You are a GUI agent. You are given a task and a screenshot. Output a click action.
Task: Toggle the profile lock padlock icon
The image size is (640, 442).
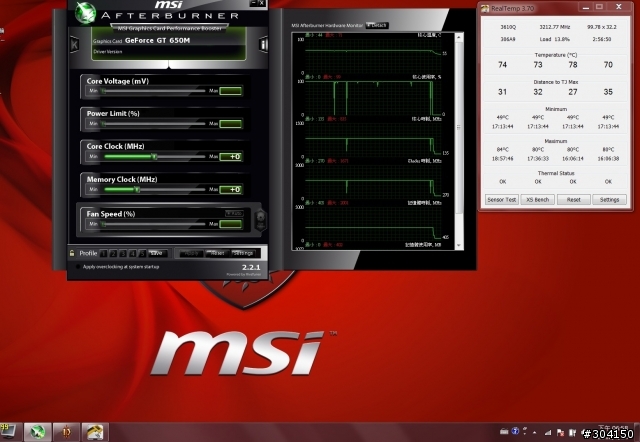click(72, 253)
